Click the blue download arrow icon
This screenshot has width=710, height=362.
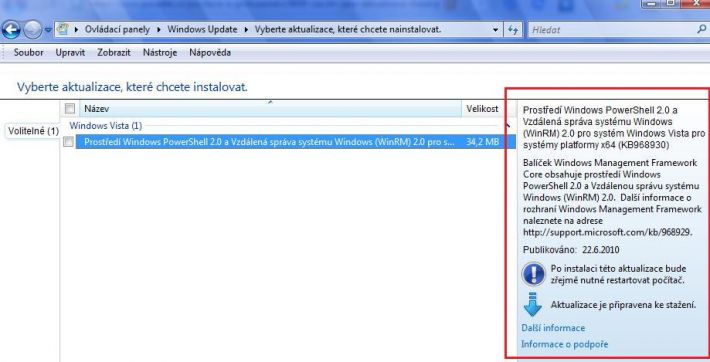(532, 304)
